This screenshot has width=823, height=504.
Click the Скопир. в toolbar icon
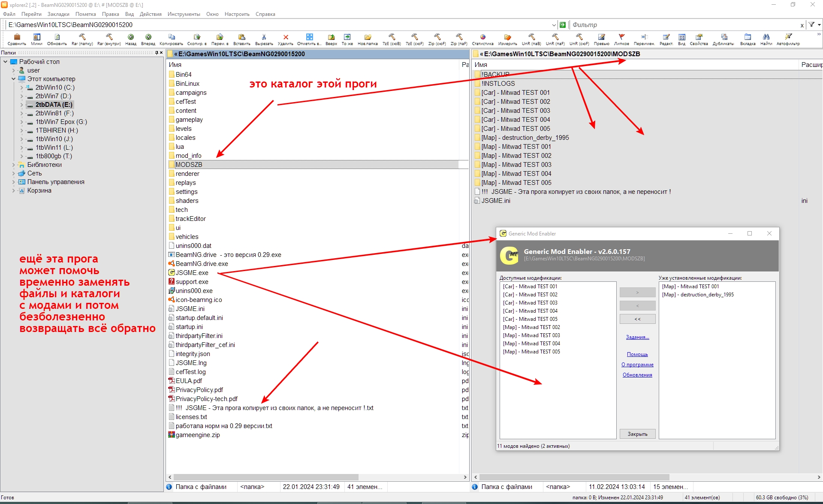[197, 39]
